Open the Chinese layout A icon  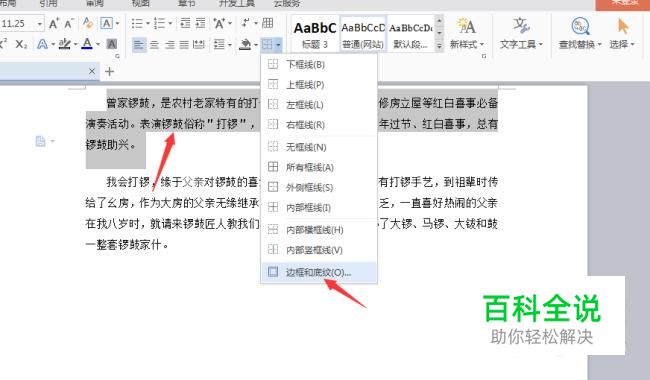219,23
